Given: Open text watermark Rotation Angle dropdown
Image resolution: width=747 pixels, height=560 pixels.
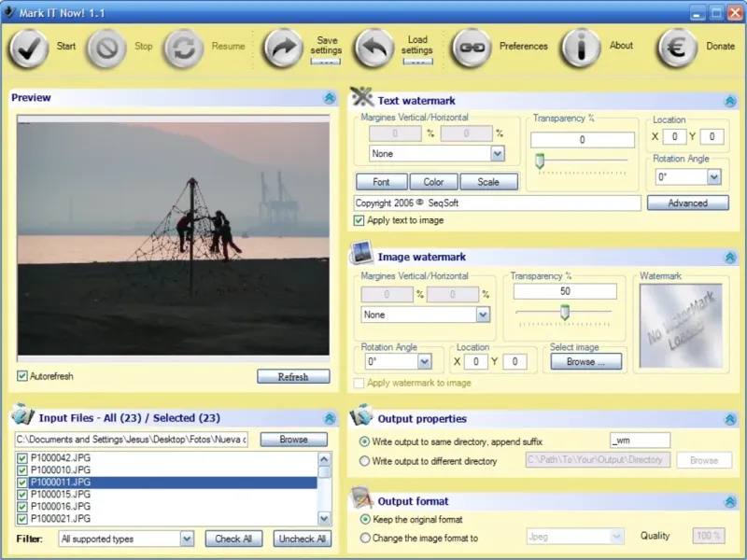Looking at the screenshot, I should 688,177.
